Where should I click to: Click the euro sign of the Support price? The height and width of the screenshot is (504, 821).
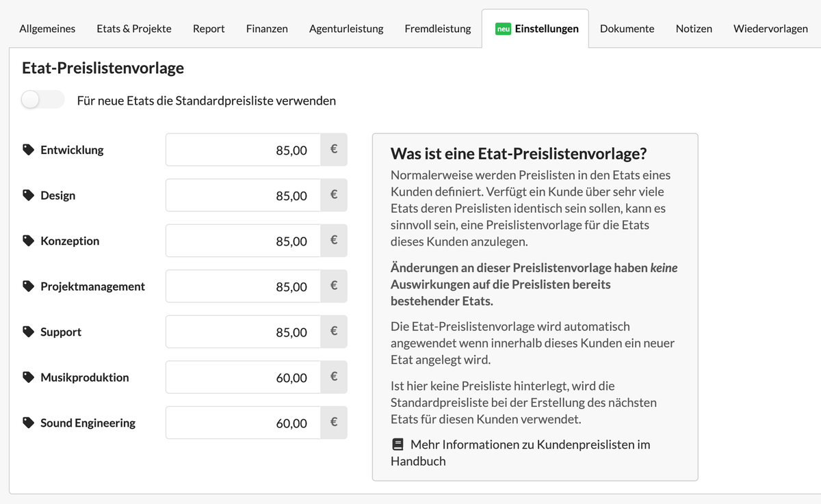[x=334, y=332]
